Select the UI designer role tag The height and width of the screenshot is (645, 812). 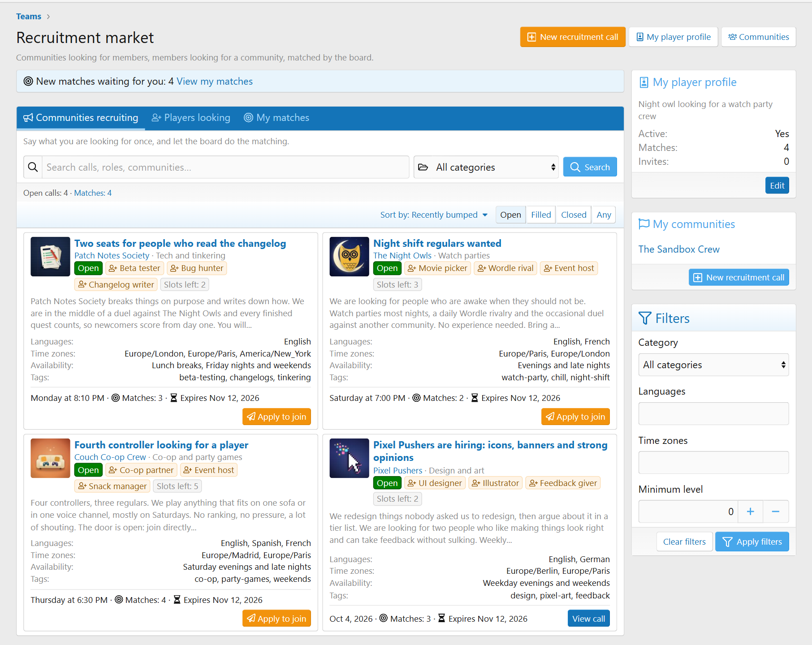pyautogui.click(x=435, y=483)
